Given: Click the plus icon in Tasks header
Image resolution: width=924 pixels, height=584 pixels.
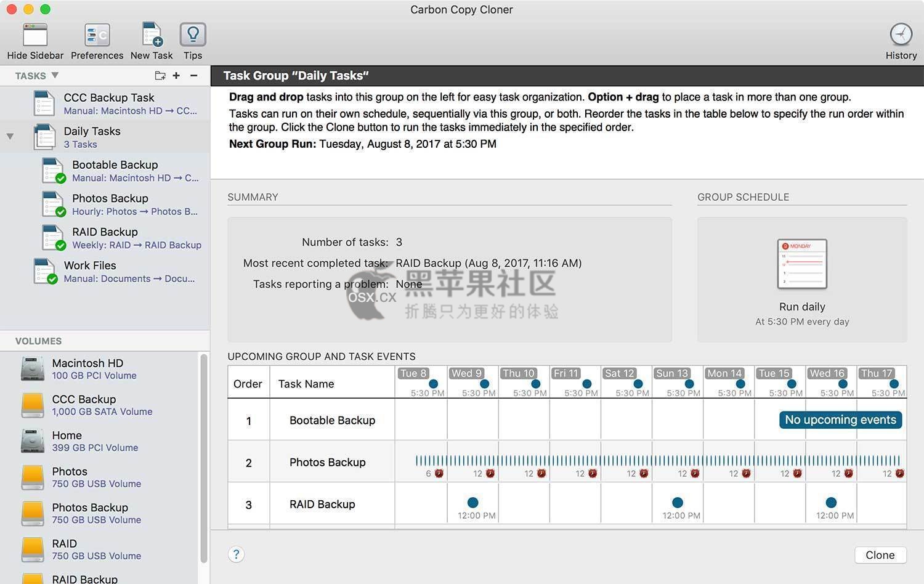Looking at the screenshot, I should 176,75.
